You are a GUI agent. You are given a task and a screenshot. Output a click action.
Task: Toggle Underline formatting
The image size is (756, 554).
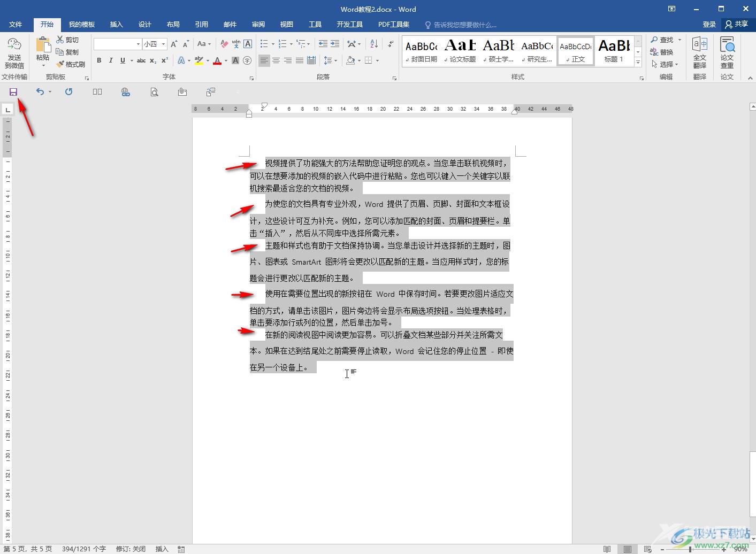pyautogui.click(x=123, y=60)
